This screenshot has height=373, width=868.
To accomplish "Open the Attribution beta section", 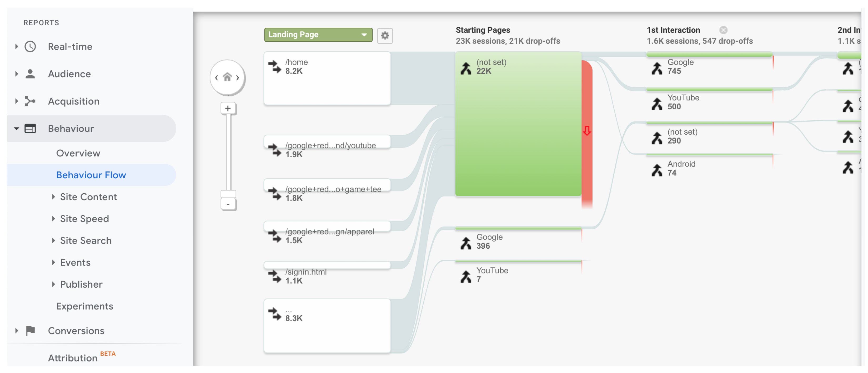I will tap(73, 358).
